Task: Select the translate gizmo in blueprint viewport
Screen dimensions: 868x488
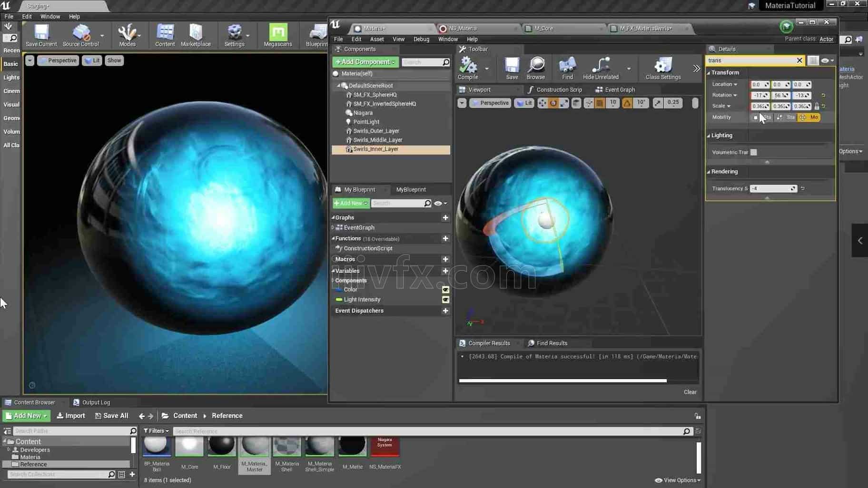Action: tap(542, 103)
